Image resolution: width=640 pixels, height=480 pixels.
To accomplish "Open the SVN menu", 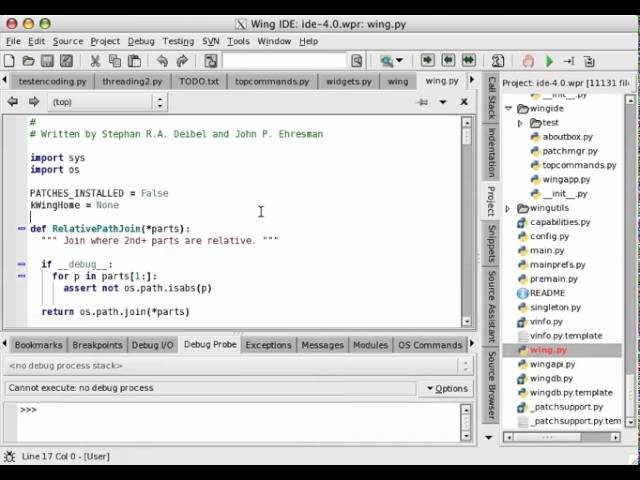I will [x=211, y=41].
